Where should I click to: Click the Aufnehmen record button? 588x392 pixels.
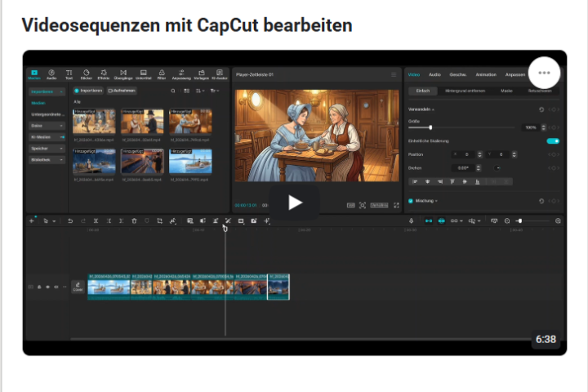coord(122,91)
